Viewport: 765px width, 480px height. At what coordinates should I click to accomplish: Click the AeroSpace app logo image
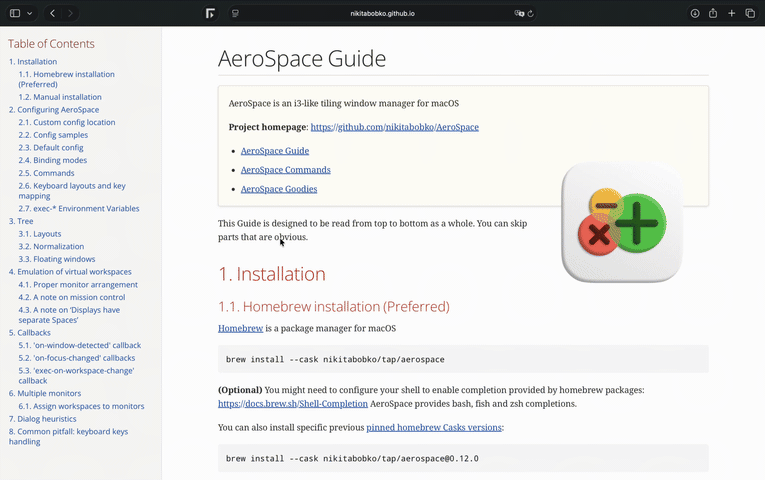[622, 222]
